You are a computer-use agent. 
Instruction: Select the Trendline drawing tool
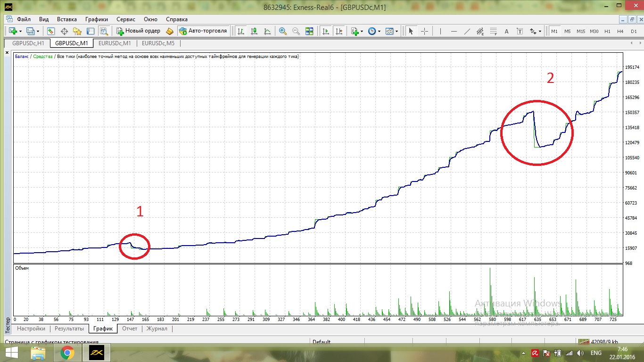(x=467, y=31)
